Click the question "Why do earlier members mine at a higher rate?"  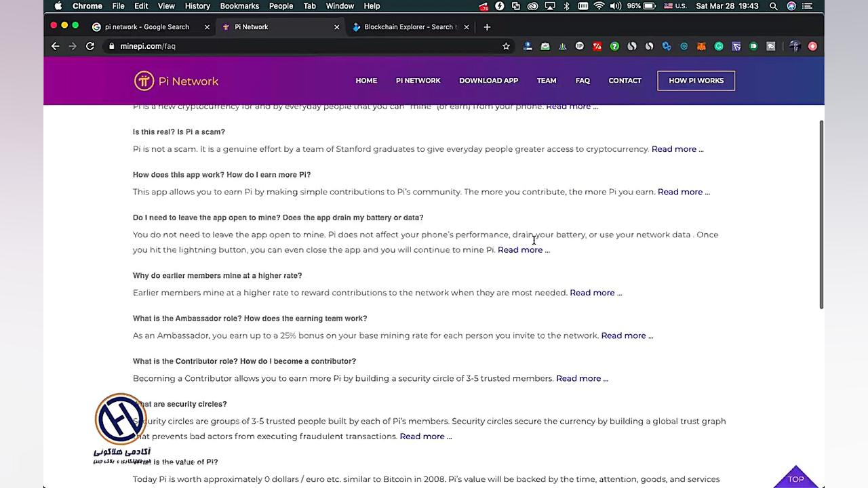218,276
